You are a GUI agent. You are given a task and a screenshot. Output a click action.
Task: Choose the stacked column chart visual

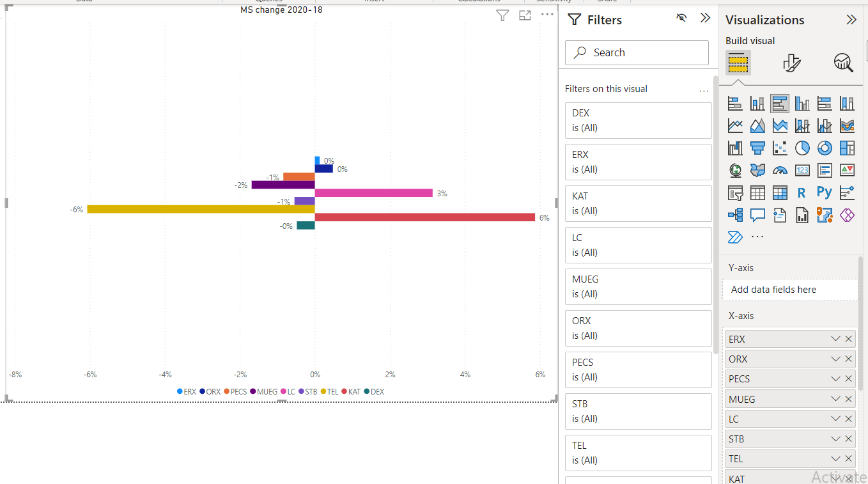[757, 103]
